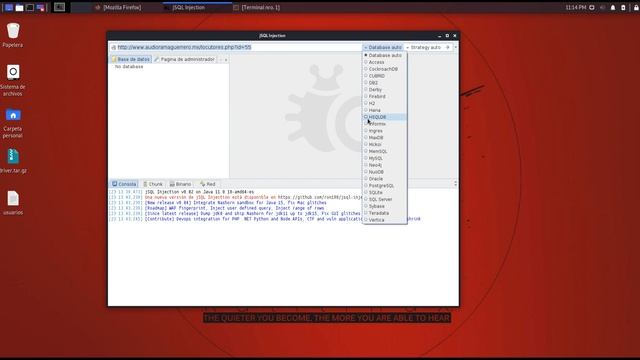Open the Binario tab
640x360 pixels.
[x=180, y=184]
